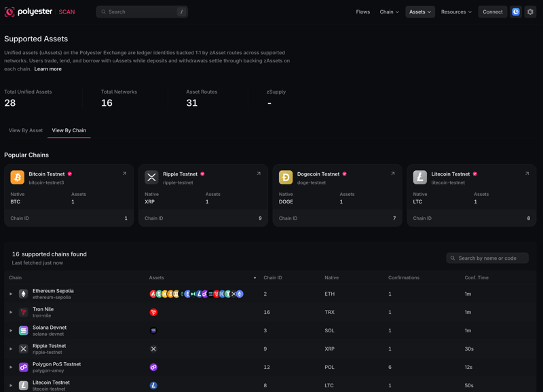
Task: Click the Chain ID column header
Action: click(x=273, y=278)
